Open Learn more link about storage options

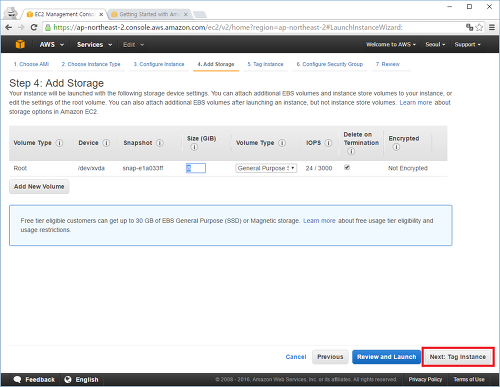(x=416, y=103)
